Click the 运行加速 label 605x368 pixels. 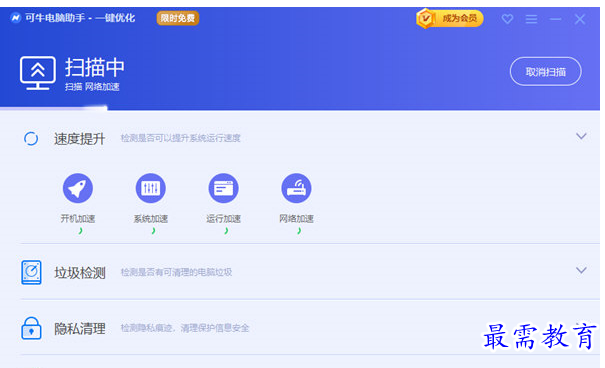(223, 219)
